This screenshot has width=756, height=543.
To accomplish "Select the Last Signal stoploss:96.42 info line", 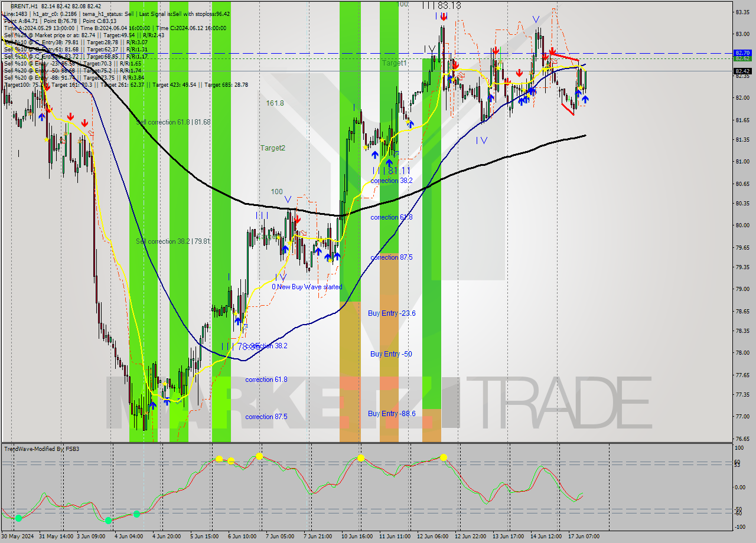I will (x=117, y=14).
